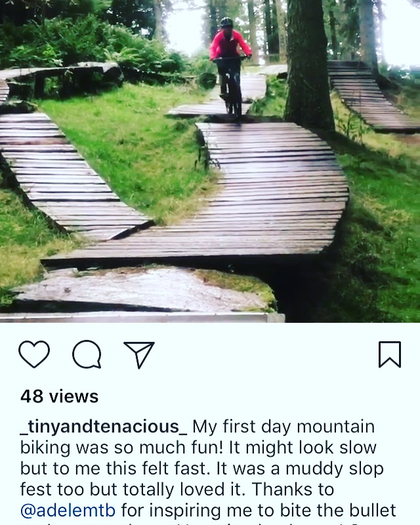Save the post with the bookmark icon

point(390,354)
